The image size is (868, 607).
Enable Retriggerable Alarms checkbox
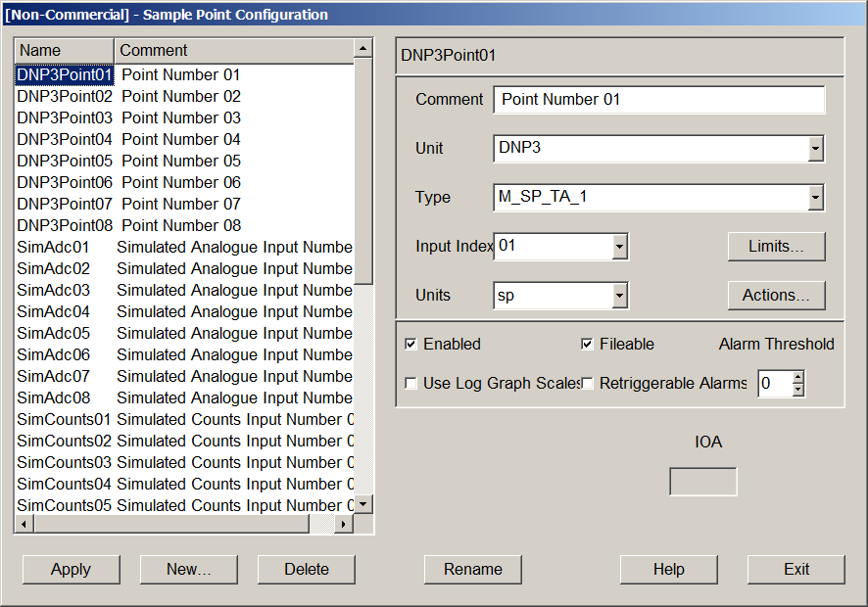(587, 384)
